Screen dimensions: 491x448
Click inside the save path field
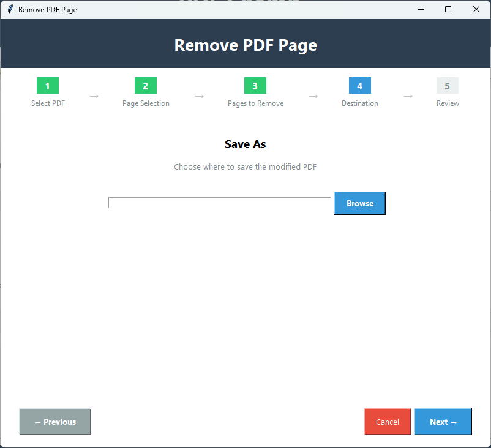(x=219, y=203)
